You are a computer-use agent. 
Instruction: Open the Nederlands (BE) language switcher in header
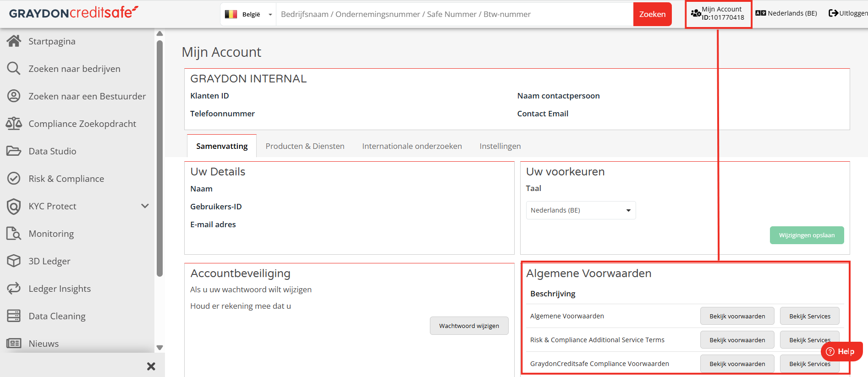pos(786,13)
